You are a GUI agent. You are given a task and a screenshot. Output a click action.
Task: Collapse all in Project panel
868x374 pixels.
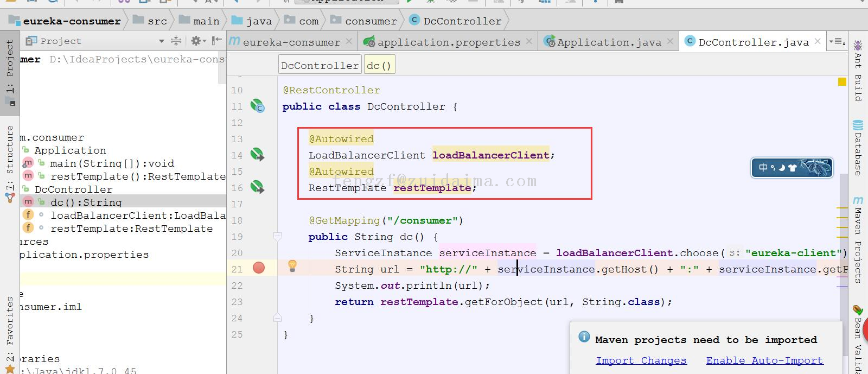(176, 41)
